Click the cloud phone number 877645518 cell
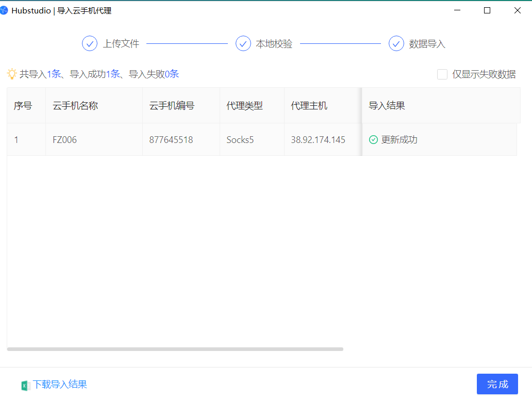The width and height of the screenshot is (532, 400). [x=171, y=140]
